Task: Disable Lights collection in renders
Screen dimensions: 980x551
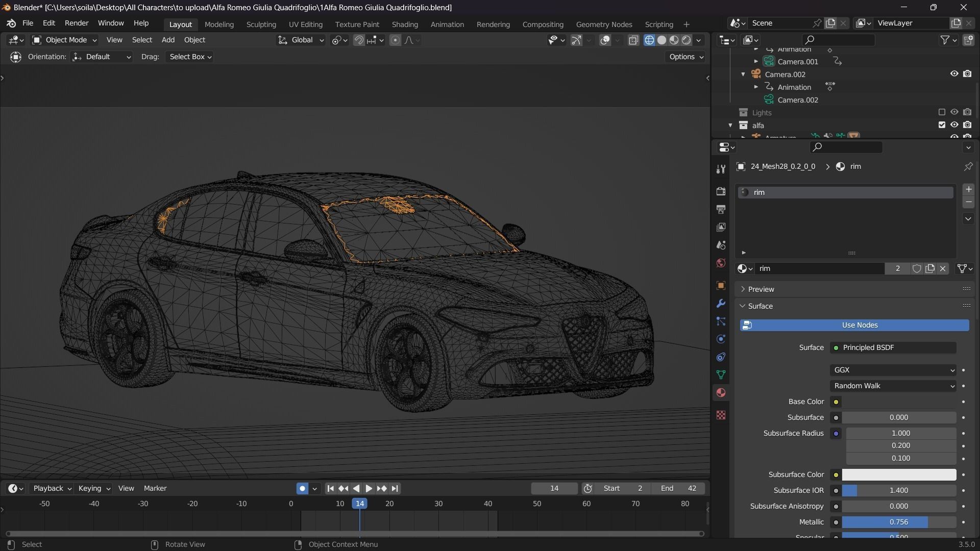Action: tap(967, 112)
